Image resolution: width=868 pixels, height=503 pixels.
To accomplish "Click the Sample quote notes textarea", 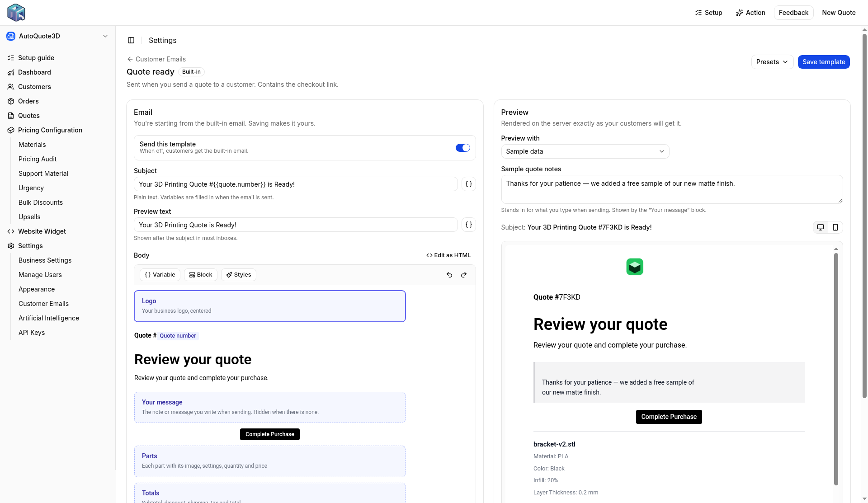I will pos(672,189).
